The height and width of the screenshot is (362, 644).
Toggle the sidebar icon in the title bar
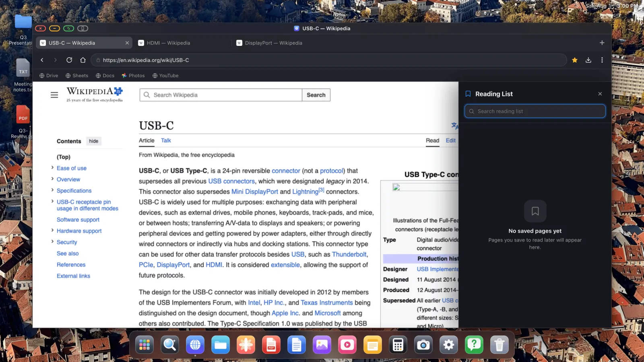click(83, 28)
